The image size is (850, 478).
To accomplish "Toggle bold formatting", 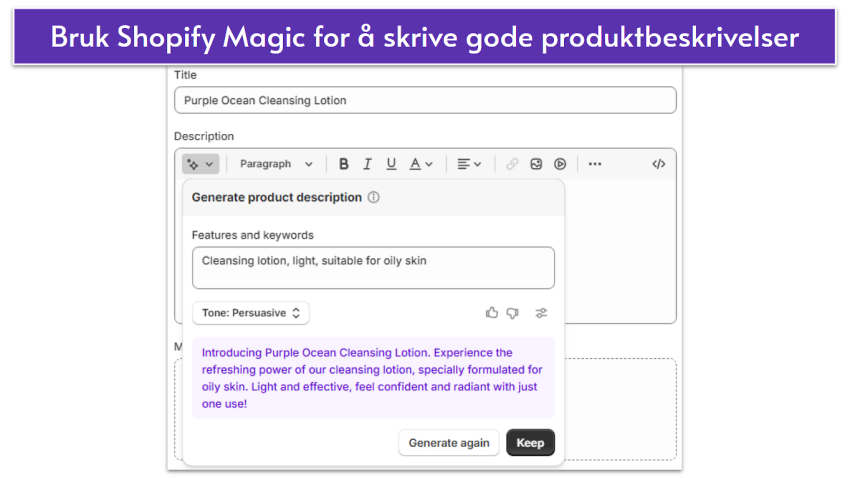I will coord(343,164).
